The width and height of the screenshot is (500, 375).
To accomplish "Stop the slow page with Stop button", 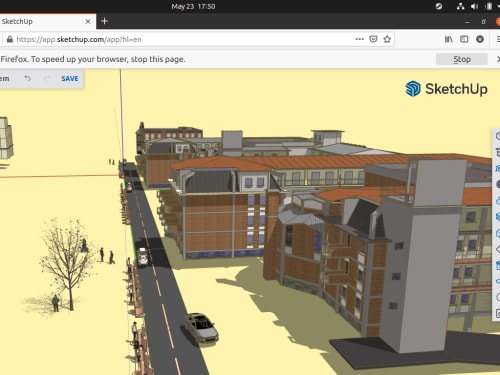I will point(462,59).
